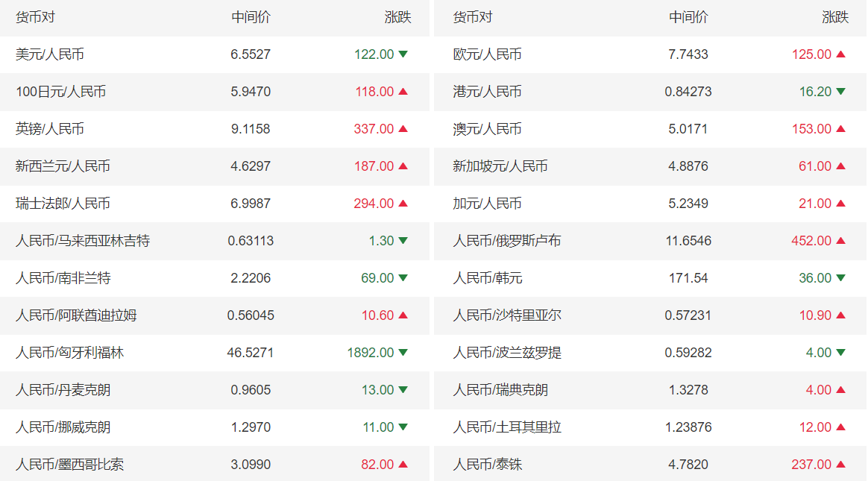Screen dimensions: 868x481
Task: Select the 人民币/阿联酋迪拉姆 pair name
Action: tap(76, 315)
